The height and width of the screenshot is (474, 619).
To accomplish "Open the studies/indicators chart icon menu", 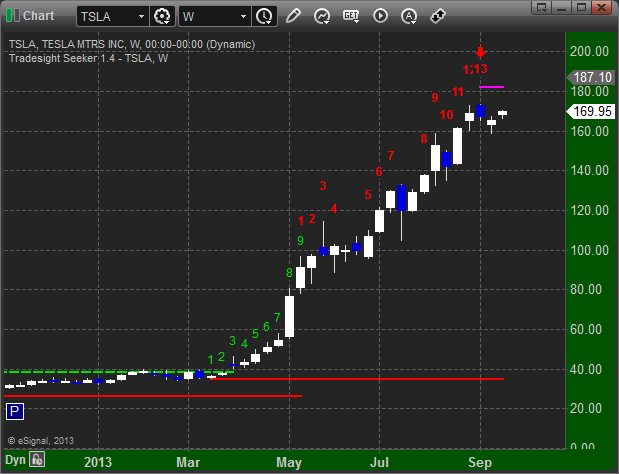I will (x=322, y=16).
